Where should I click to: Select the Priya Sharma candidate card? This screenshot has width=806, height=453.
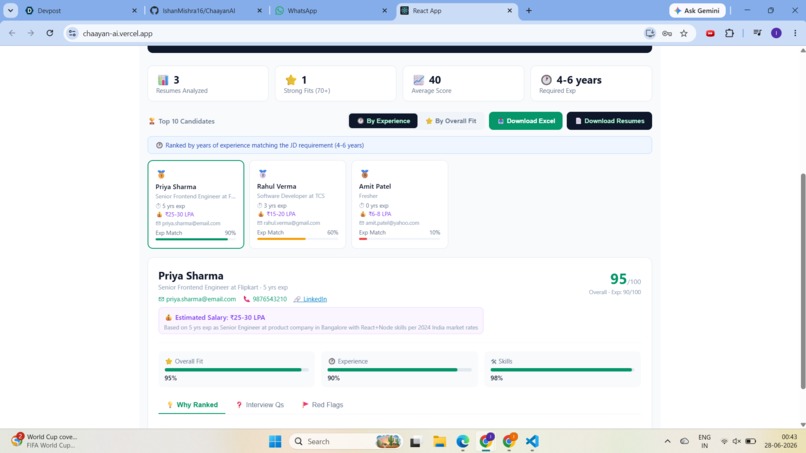tap(196, 204)
